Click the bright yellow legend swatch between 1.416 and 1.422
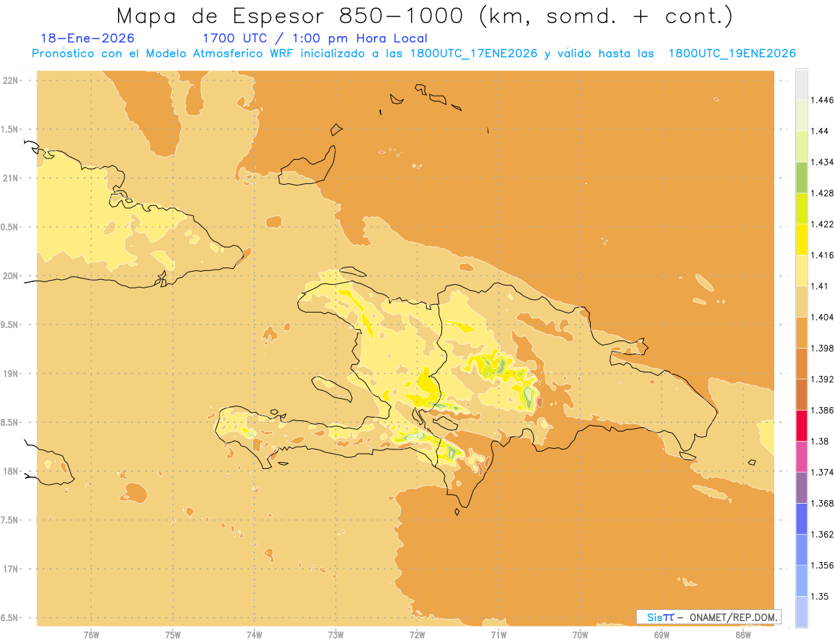The width and height of the screenshot is (834, 644). point(801,240)
